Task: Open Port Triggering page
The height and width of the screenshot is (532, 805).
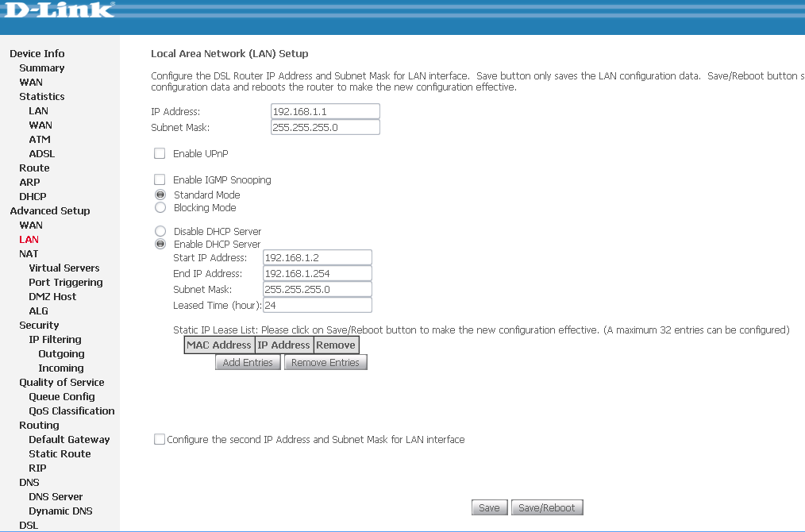Action: [66, 283]
